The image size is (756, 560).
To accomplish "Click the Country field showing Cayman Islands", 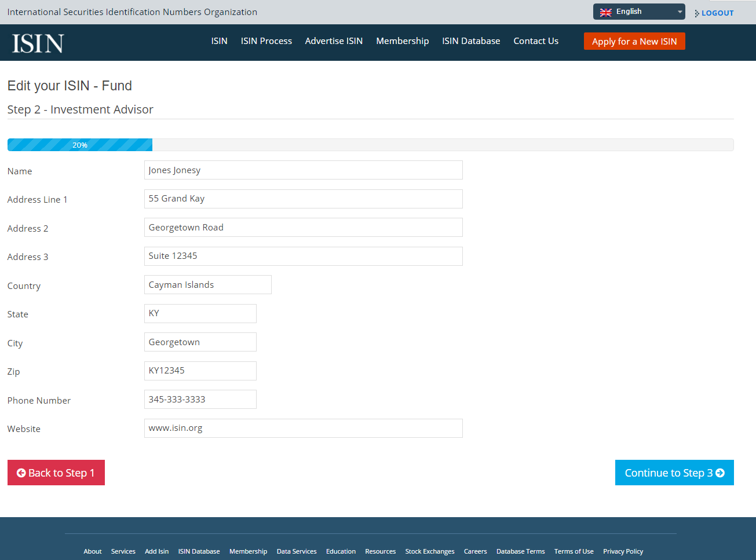I will [207, 284].
